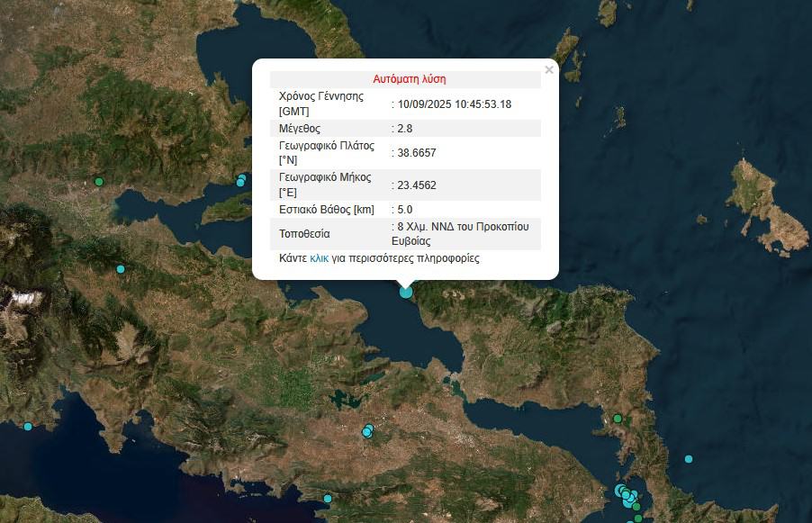The height and width of the screenshot is (523, 812).
Task: Open the 'κλικ' link for more information
Action: pos(319,258)
